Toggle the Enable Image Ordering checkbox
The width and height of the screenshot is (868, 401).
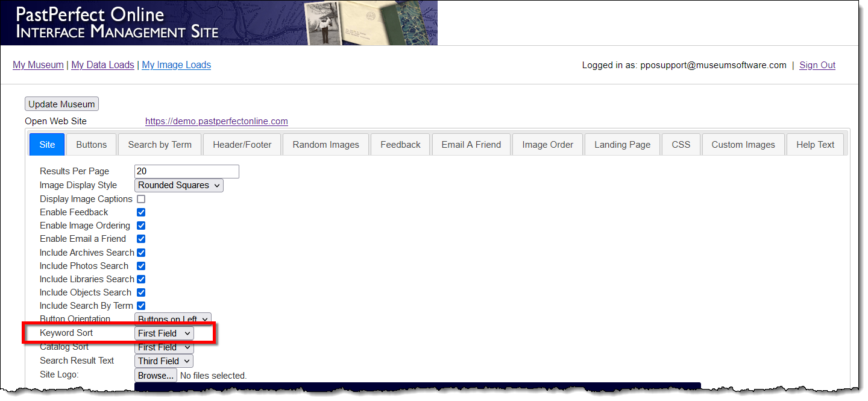click(141, 226)
